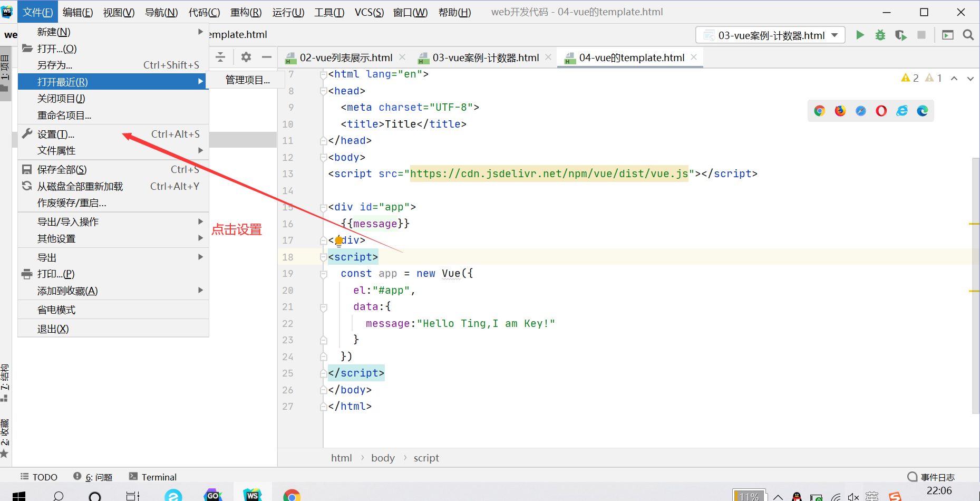
Task: Click line number 22 in gutter
Action: (287, 323)
